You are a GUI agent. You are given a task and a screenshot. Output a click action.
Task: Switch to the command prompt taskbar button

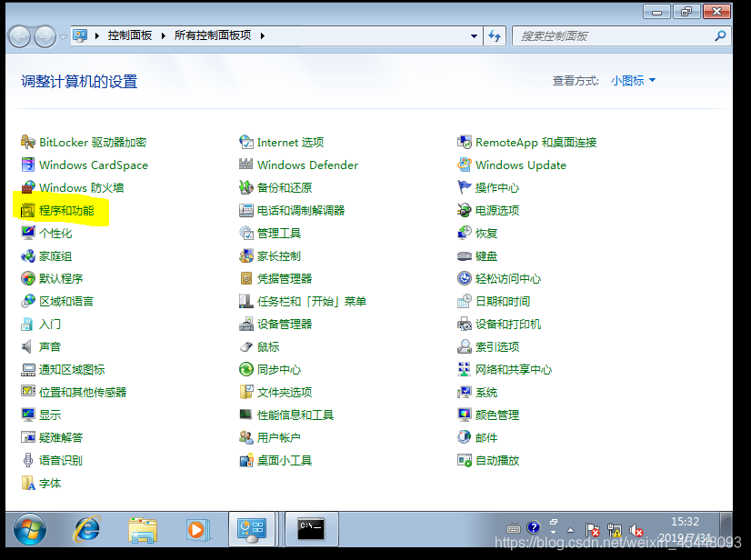point(312,529)
